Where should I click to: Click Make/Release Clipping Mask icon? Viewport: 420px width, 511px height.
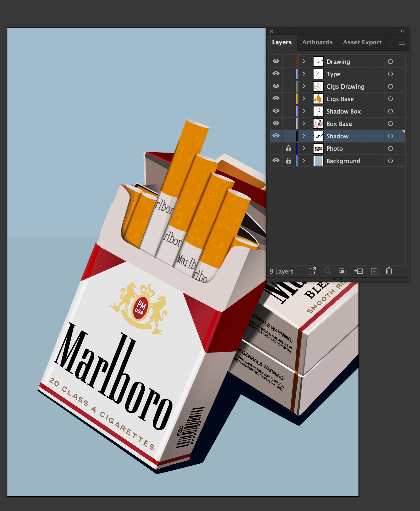coord(343,271)
